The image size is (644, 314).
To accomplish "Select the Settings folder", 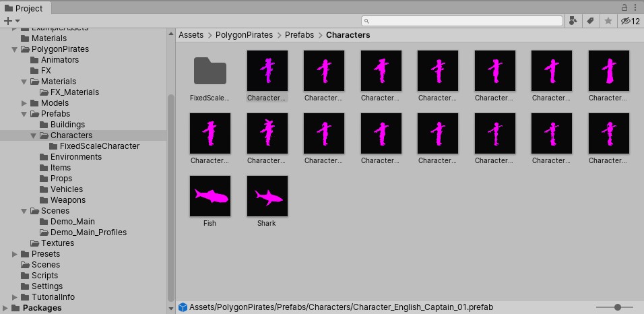I will click(47, 286).
